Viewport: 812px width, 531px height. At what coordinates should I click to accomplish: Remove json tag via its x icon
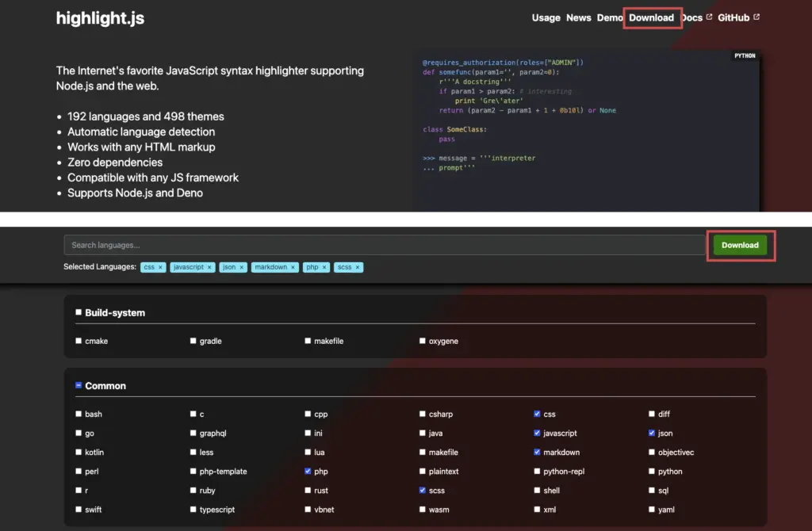(x=241, y=267)
